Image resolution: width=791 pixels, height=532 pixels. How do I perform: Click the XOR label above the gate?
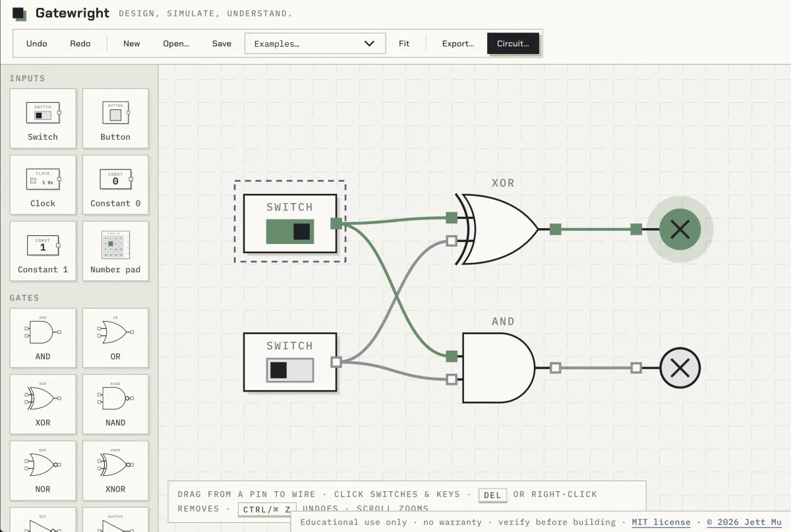[x=503, y=183]
